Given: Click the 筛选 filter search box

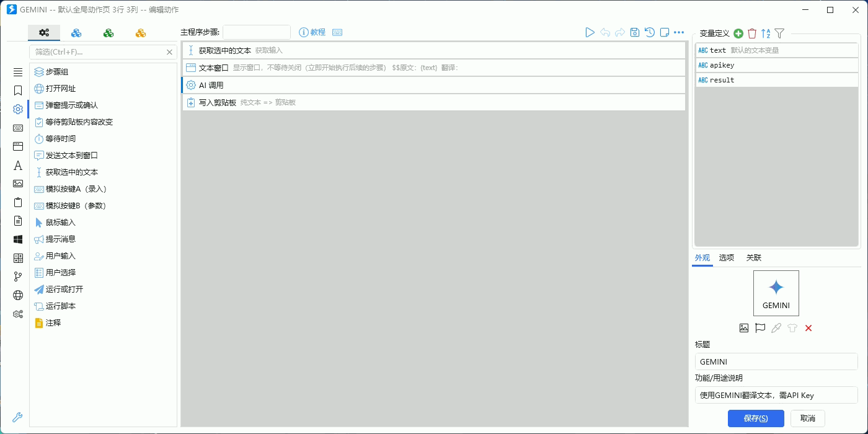Looking at the screenshot, I should [98, 52].
